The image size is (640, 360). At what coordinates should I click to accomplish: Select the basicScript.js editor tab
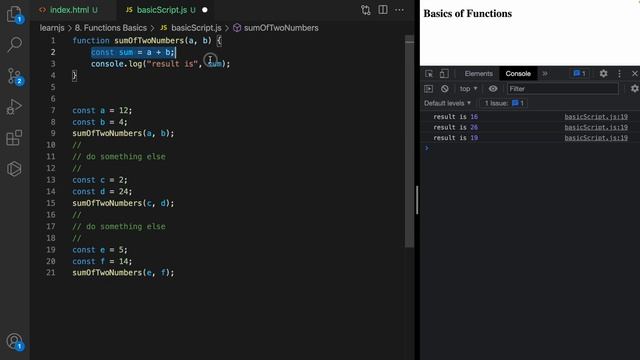[x=166, y=10]
